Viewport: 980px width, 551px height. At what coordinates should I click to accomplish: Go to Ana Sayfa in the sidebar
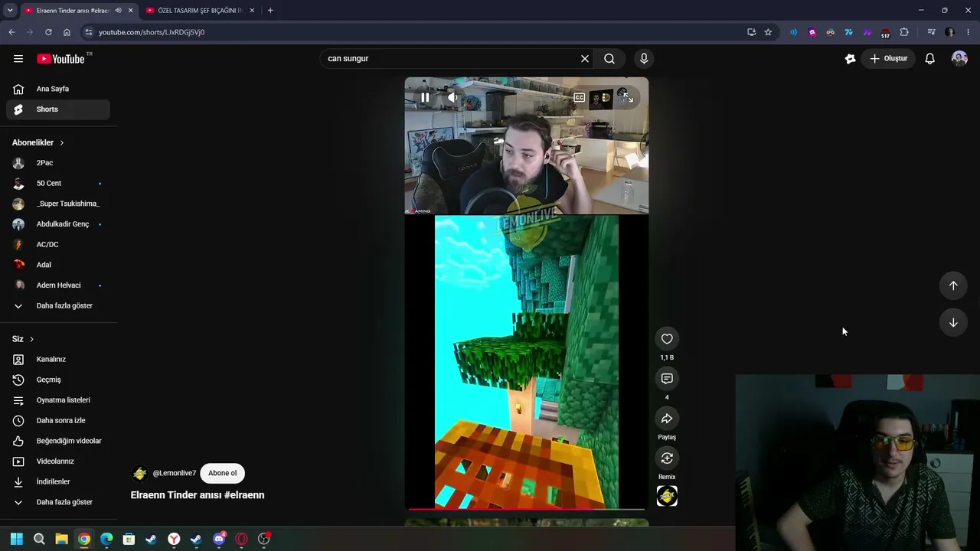[58, 89]
